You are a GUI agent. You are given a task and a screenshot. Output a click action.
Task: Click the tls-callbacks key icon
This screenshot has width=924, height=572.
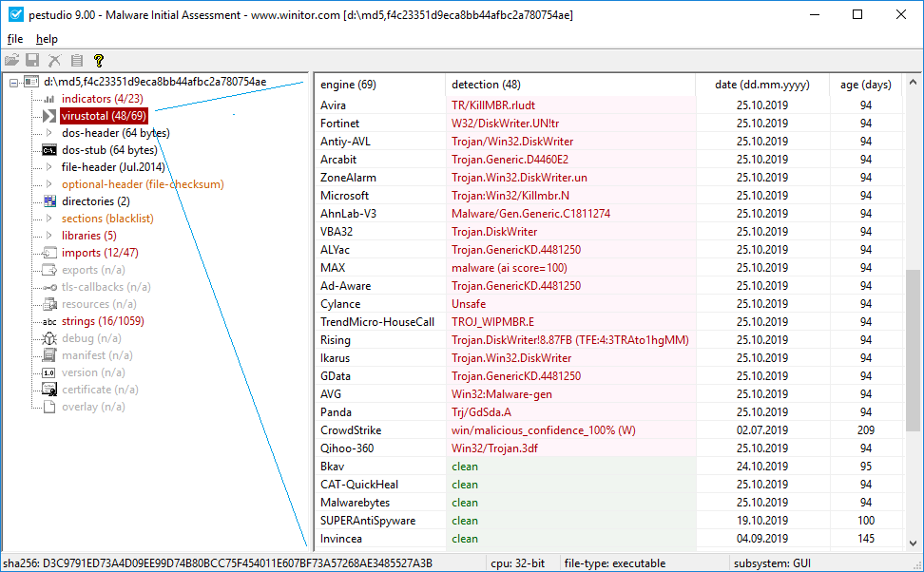49,287
